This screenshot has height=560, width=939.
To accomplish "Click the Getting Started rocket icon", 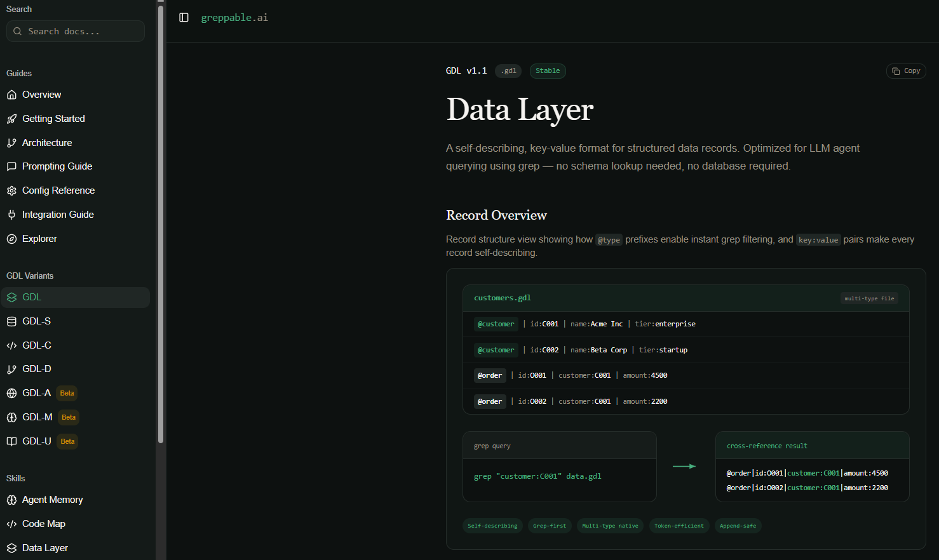I will click(x=11, y=119).
